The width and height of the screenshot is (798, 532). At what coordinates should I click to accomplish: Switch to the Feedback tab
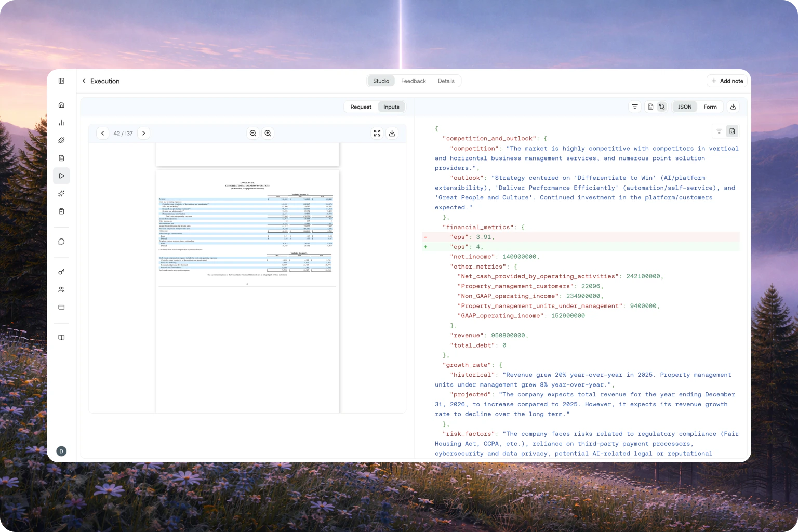tap(413, 81)
